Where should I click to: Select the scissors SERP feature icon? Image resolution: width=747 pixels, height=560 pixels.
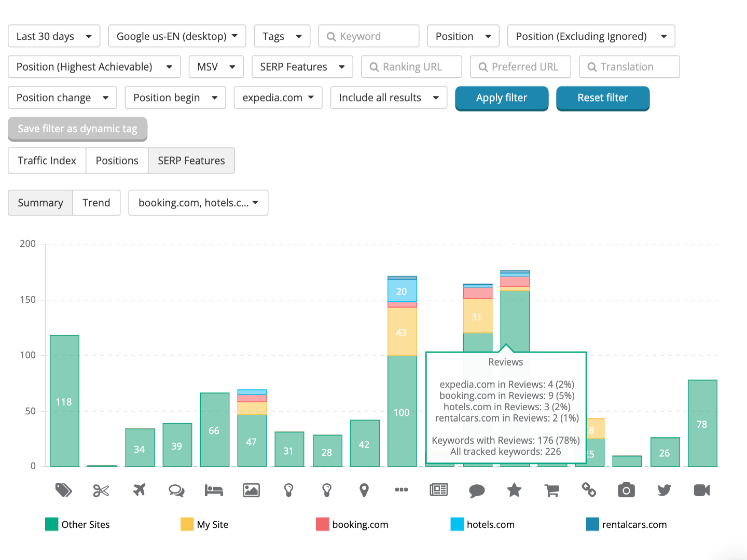coord(101,491)
